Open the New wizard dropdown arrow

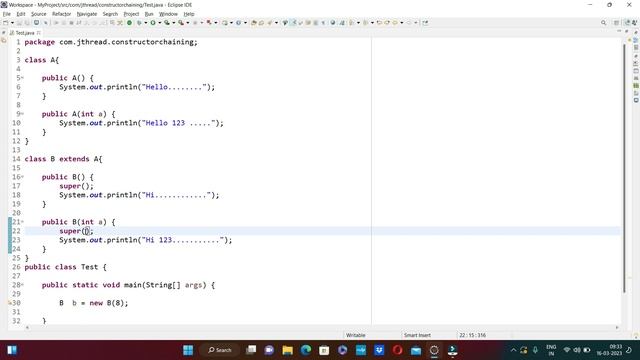tap(12, 23)
